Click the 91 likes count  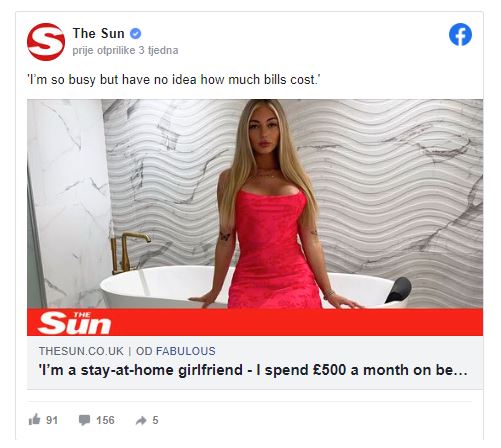(x=52, y=420)
